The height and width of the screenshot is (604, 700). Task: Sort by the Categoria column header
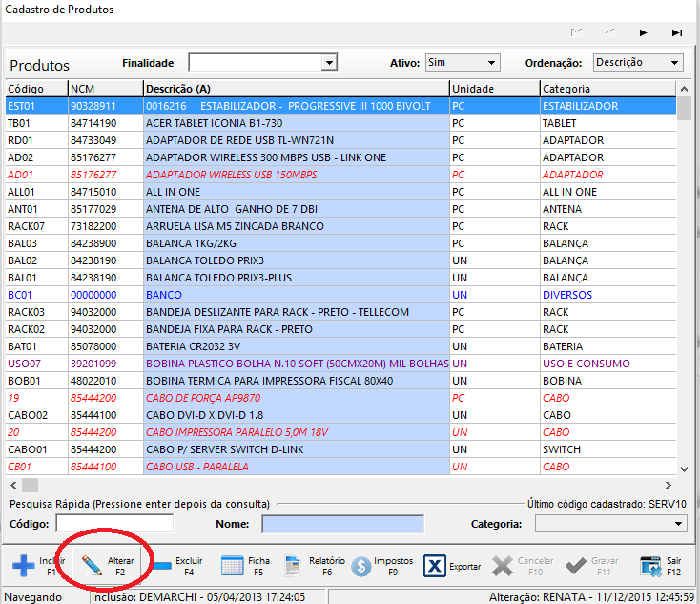[608, 89]
